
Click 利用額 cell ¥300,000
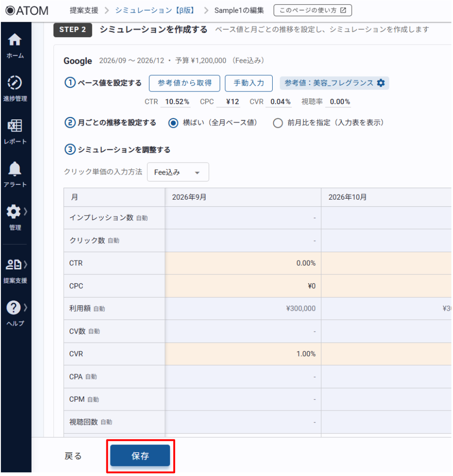243,308
